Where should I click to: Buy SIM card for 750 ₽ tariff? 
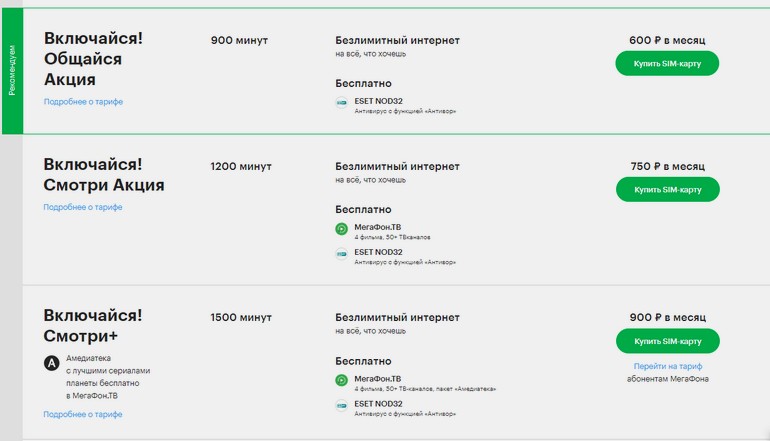[667, 190]
